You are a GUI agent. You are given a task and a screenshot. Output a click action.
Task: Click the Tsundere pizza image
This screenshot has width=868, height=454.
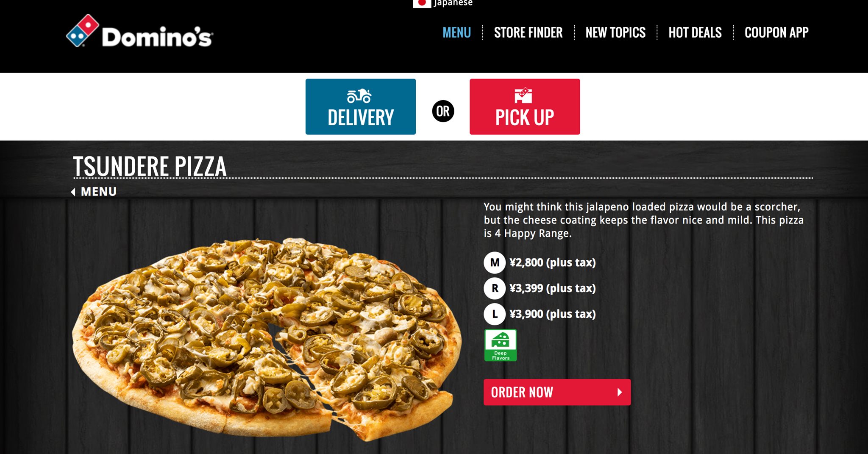(267, 339)
